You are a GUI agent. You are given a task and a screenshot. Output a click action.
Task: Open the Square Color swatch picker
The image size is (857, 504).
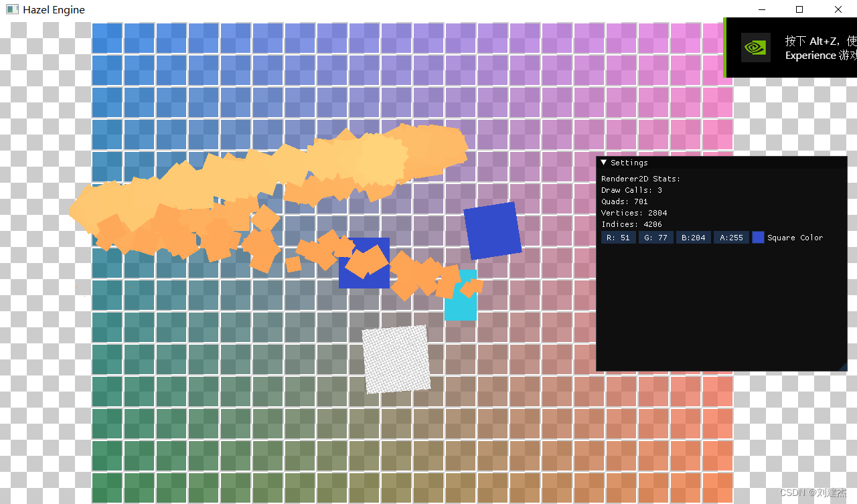[x=758, y=238]
